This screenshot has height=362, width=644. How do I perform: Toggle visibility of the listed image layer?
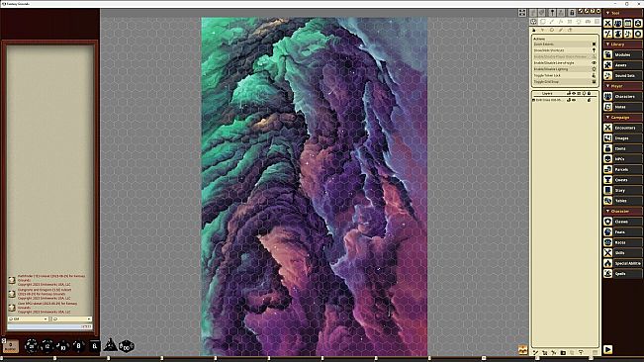click(x=574, y=100)
